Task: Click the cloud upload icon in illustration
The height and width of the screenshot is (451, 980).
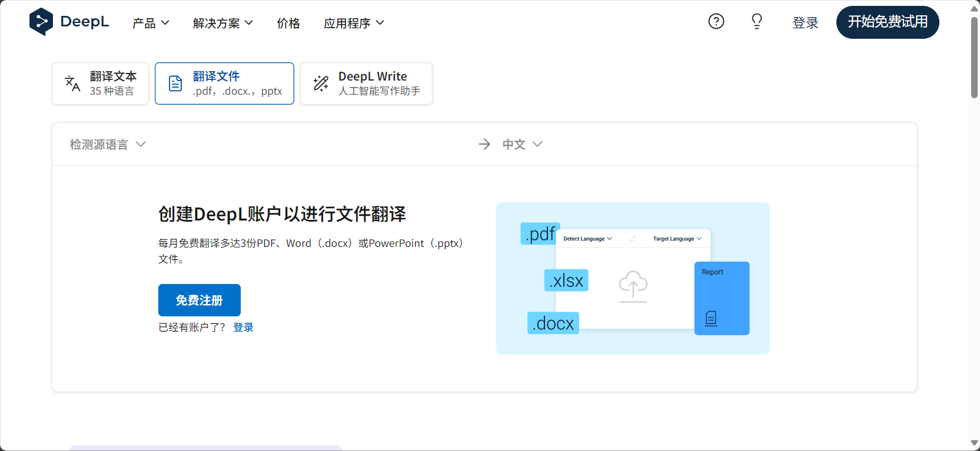Action: point(633,286)
